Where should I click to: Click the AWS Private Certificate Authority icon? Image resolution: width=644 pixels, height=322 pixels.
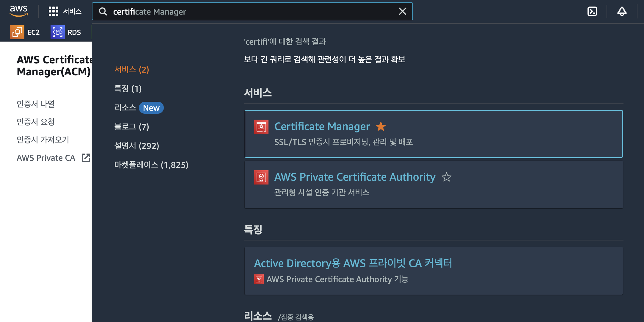tap(261, 177)
